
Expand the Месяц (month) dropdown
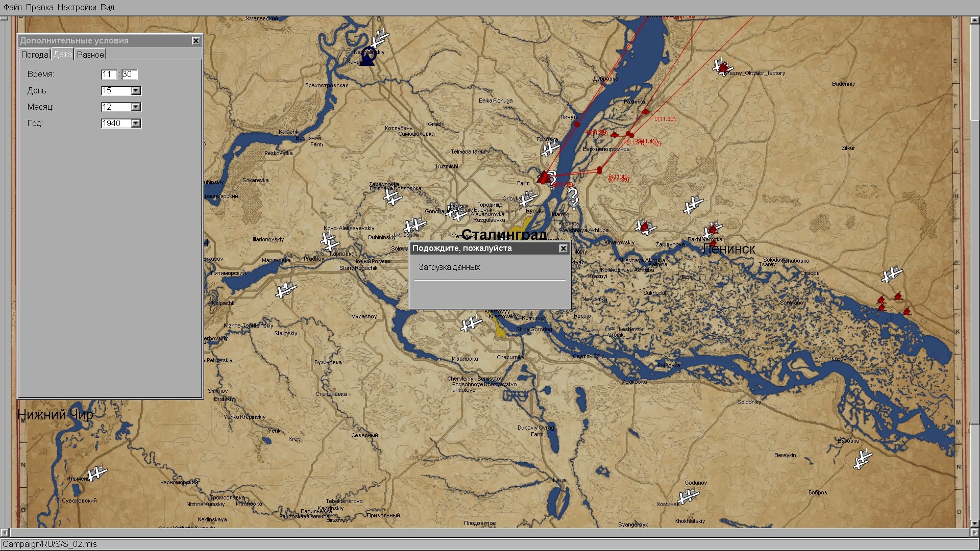tap(136, 107)
